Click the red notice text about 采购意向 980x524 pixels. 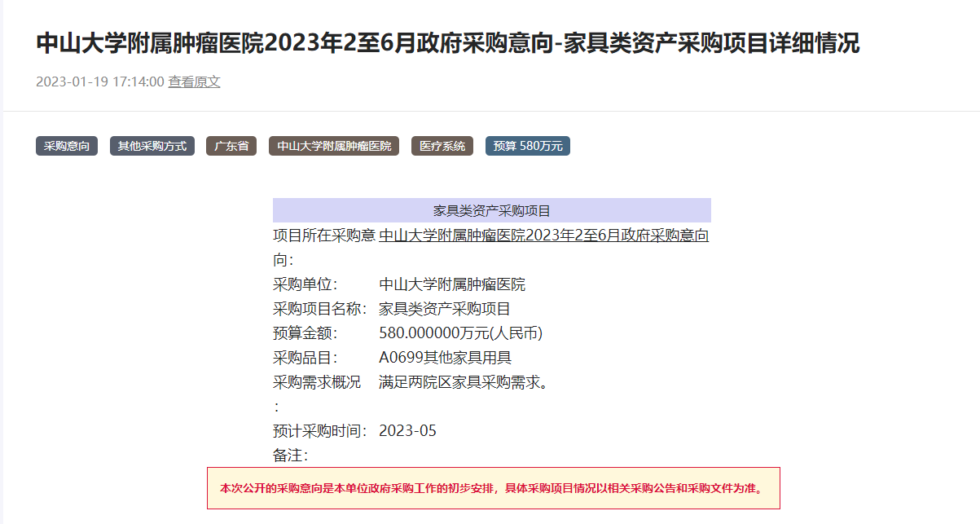coord(494,488)
